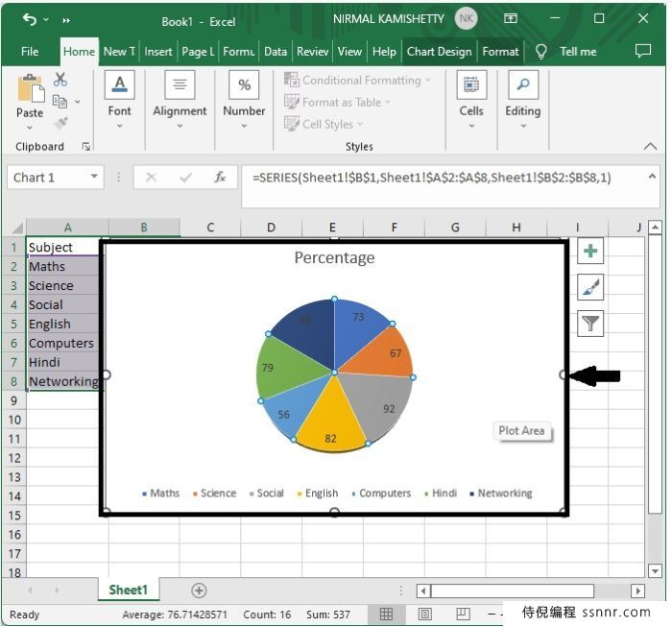
Task: Add a new sheet with plus icon
Action: point(199,591)
